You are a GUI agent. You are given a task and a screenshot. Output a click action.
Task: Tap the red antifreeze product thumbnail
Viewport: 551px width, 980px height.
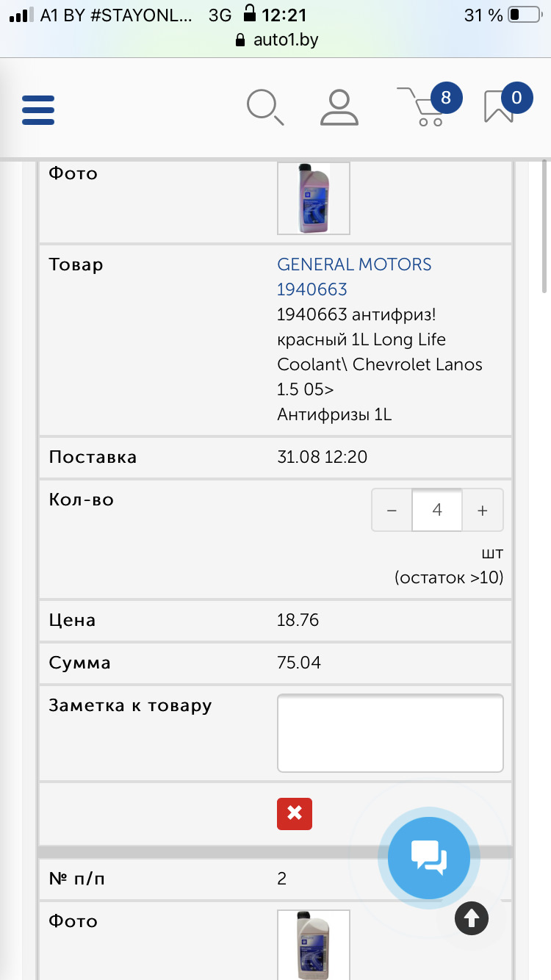(314, 198)
